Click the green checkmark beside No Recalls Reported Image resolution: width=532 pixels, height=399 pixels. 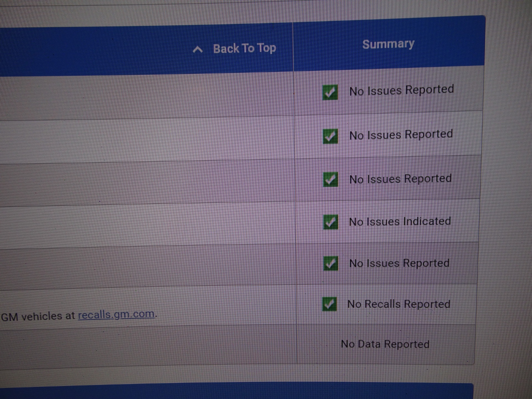tap(330, 304)
